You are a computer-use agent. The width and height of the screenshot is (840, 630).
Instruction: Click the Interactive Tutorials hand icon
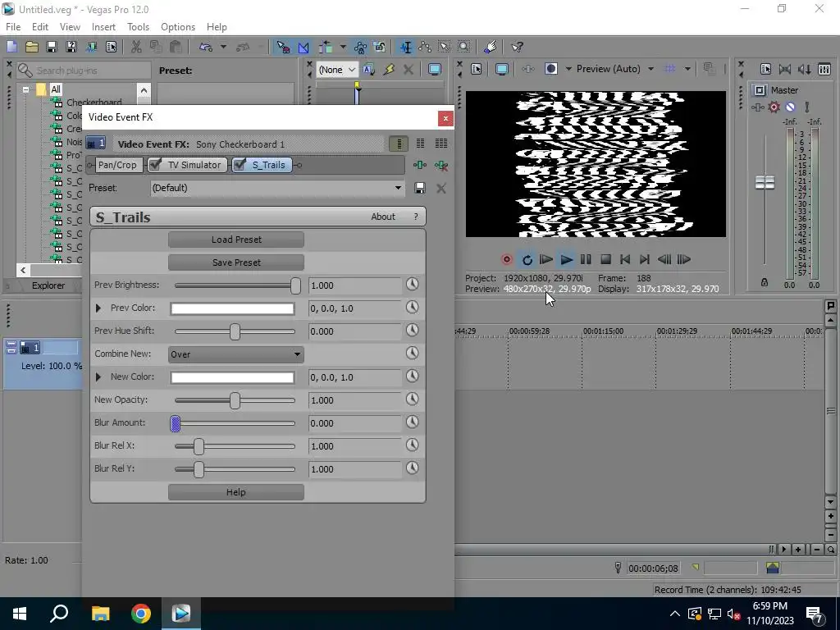click(x=490, y=47)
